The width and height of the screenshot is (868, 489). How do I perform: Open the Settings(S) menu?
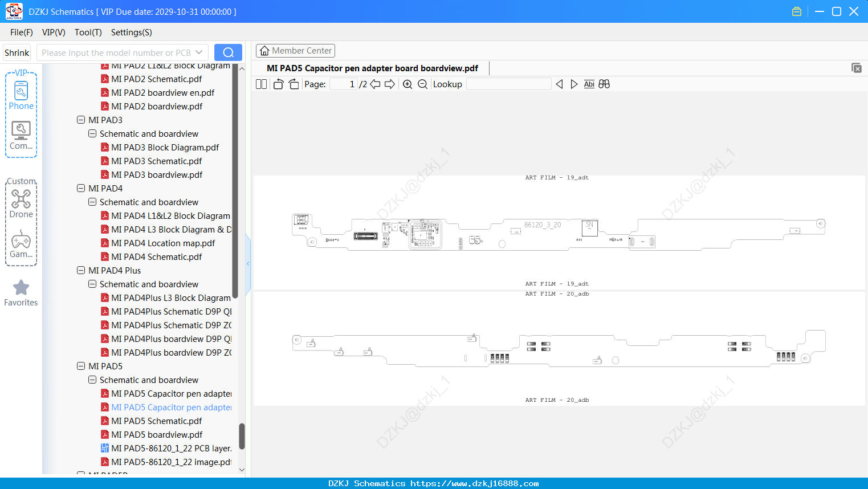point(132,32)
